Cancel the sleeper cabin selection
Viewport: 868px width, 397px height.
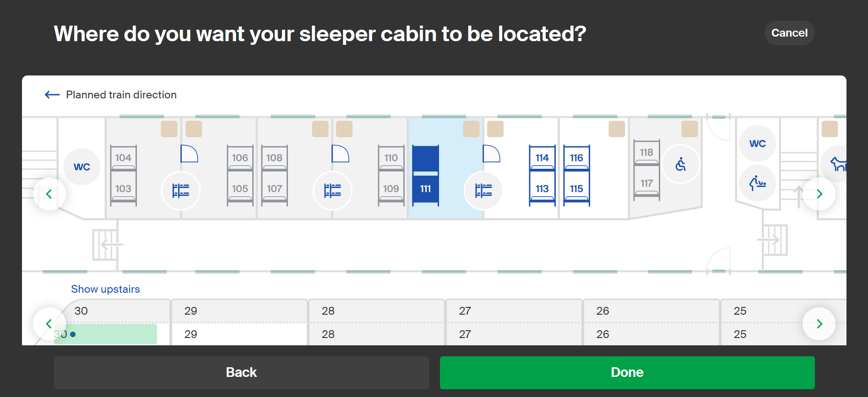point(789,32)
